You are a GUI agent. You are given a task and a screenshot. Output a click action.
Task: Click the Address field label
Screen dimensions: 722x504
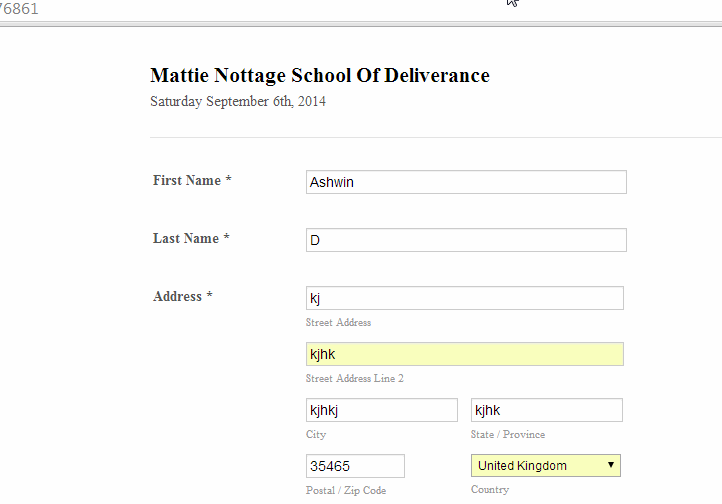point(182,297)
